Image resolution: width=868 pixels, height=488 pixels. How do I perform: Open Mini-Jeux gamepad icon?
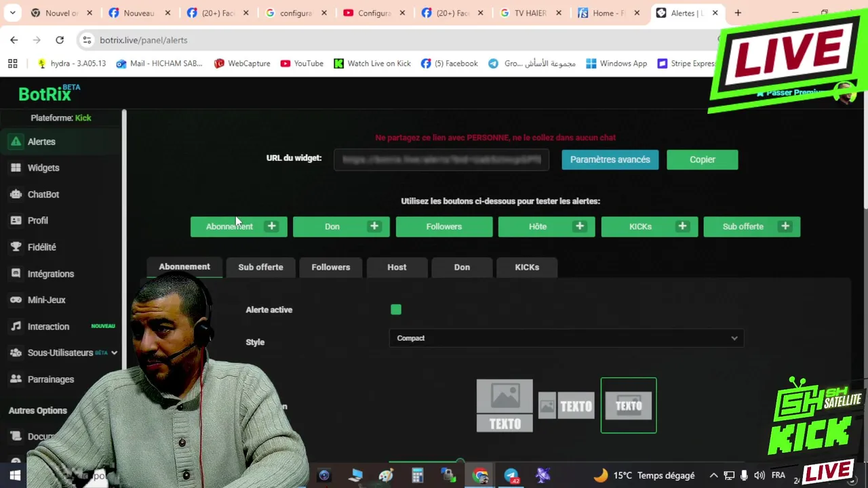click(15, 300)
